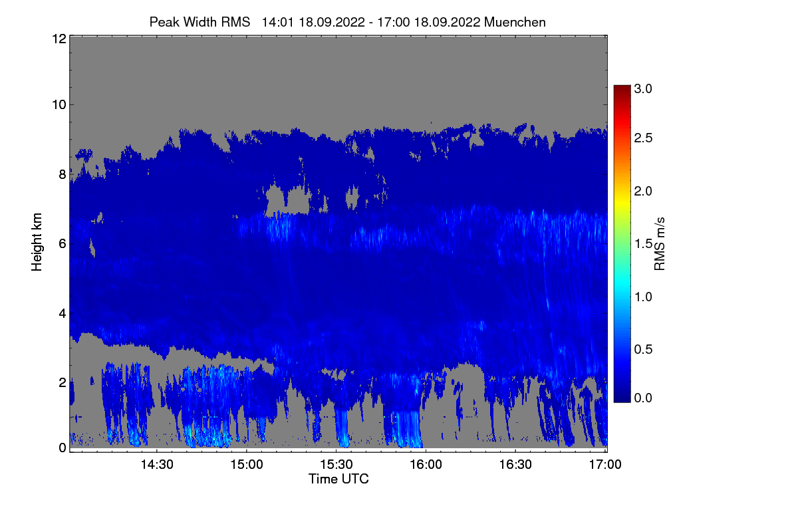This screenshot has height=532, width=798.
Task: Click the colorbar value 2.5
Action: [643, 138]
